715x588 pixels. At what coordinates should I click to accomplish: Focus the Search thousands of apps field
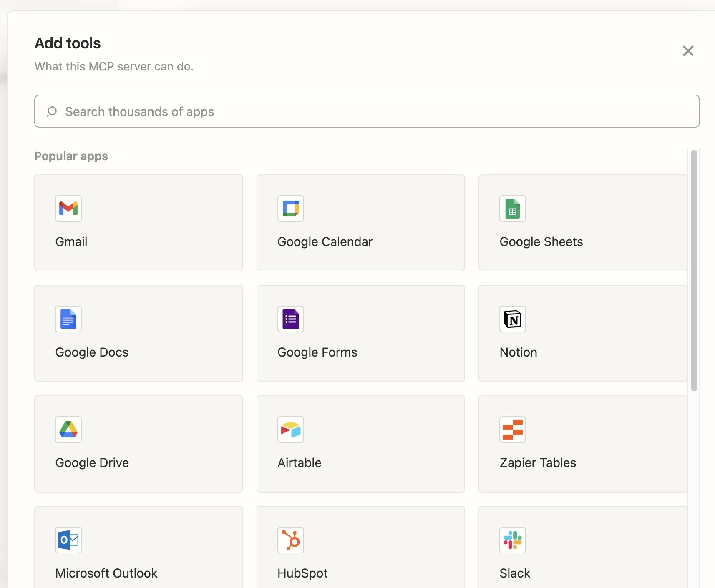[367, 111]
